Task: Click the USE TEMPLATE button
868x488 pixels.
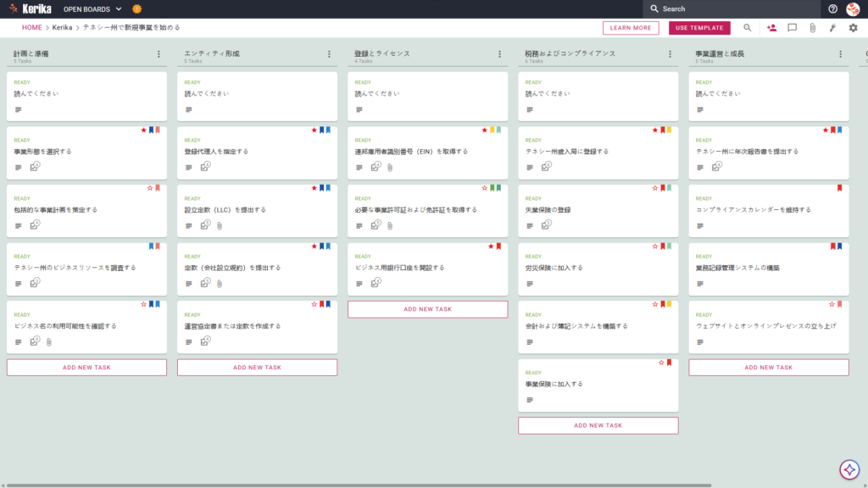Action: point(699,28)
